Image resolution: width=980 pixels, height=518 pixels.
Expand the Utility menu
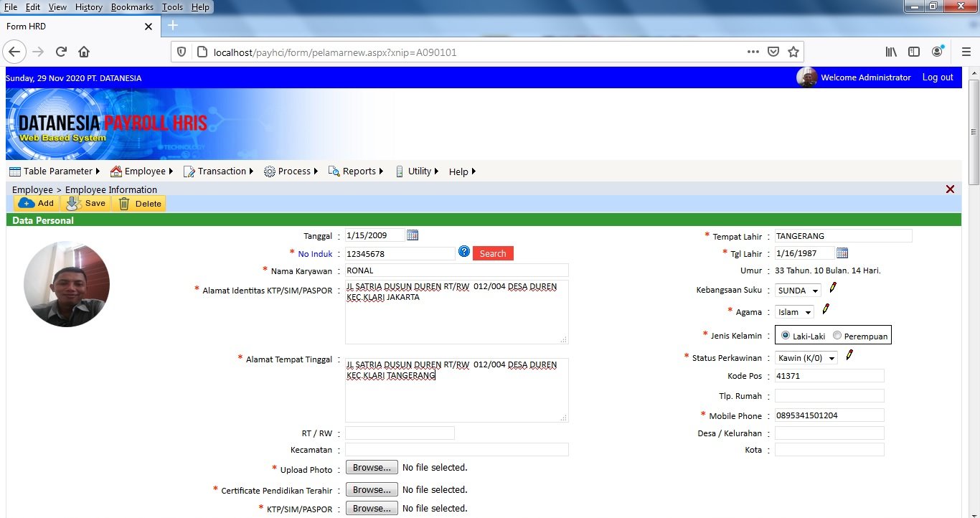click(417, 171)
